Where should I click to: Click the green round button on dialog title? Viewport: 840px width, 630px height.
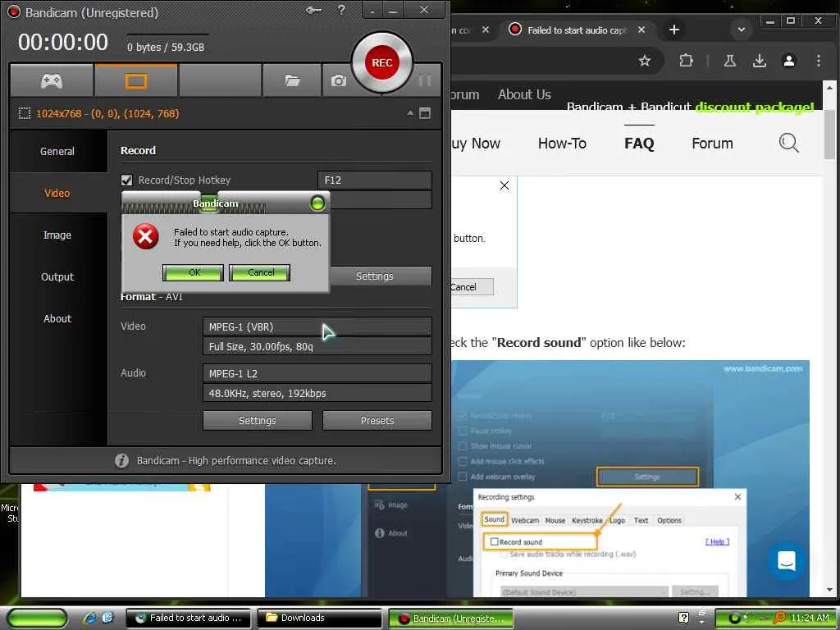click(x=317, y=203)
